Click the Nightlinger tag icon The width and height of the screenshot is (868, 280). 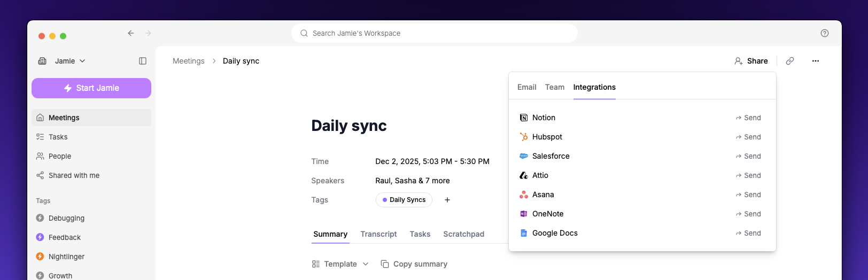pyautogui.click(x=40, y=256)
